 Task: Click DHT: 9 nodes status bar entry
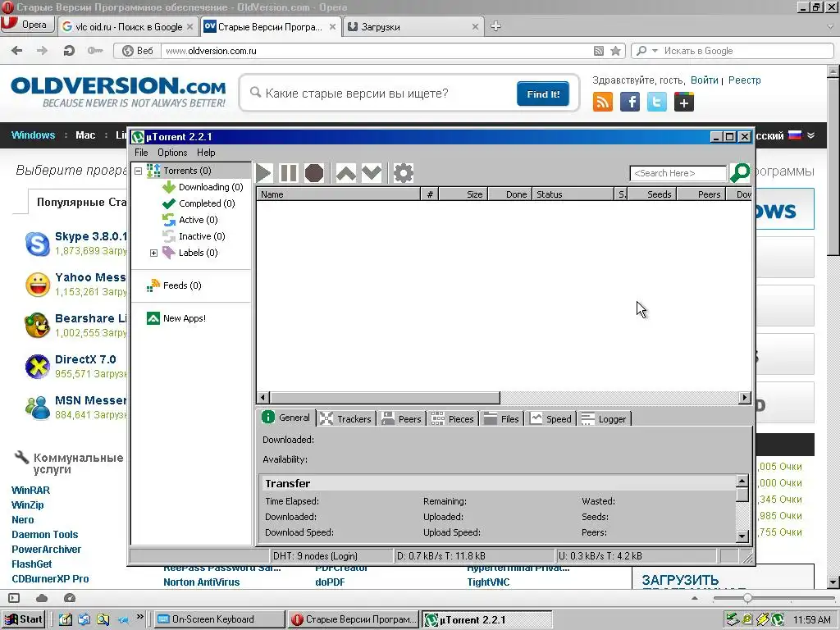(x=331, y=556)
